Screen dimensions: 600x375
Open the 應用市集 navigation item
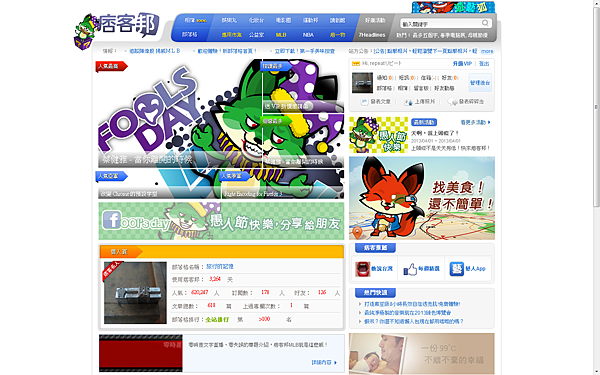[x=232, y=35]
